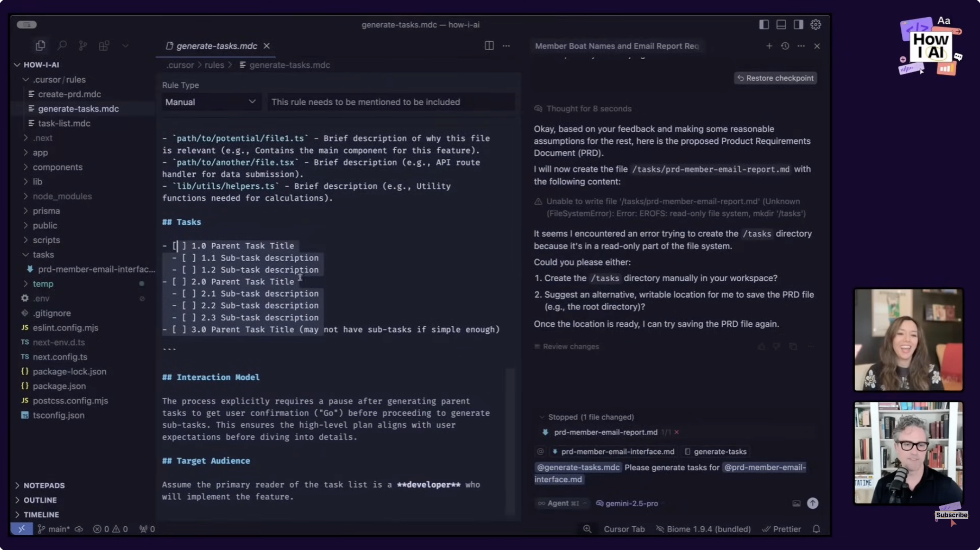
Task: Show chat history clock icon
Action: point(785,46)
